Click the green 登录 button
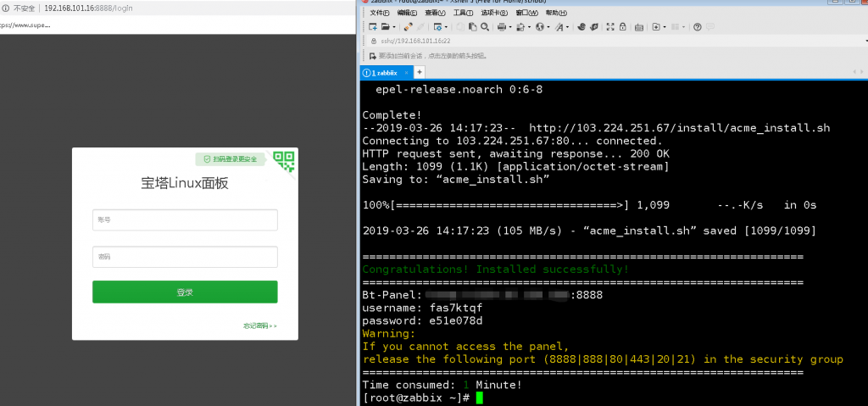 (x=185, y=292)
